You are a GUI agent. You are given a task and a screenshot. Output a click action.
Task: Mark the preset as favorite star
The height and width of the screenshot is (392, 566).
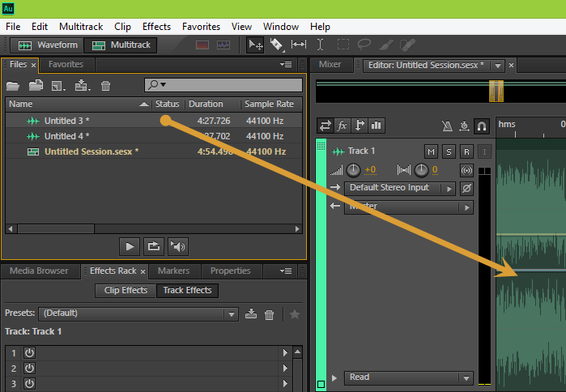pos(295,314)
